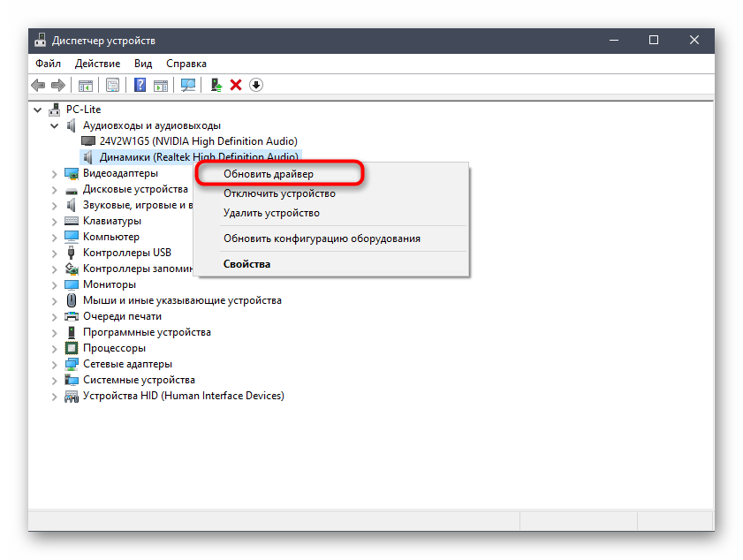Expand the Мониторы category
This screenshot has height=560, width=743.
[55, 284]
